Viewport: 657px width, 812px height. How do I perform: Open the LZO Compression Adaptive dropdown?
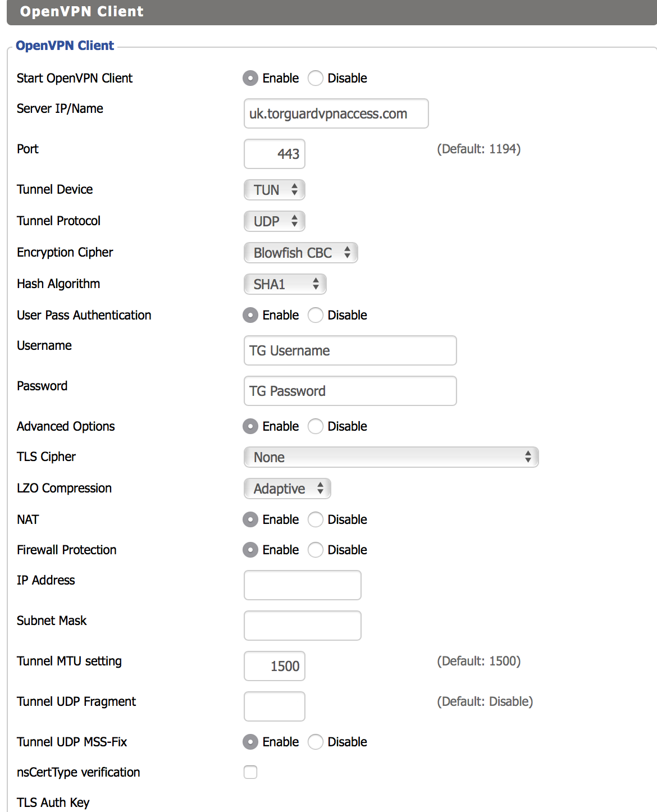[288, 489]
